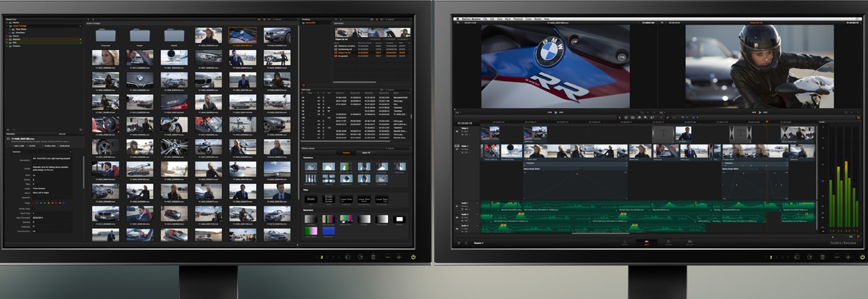Click the timeline timecode display 01:04:50:18

coord(466,123)
